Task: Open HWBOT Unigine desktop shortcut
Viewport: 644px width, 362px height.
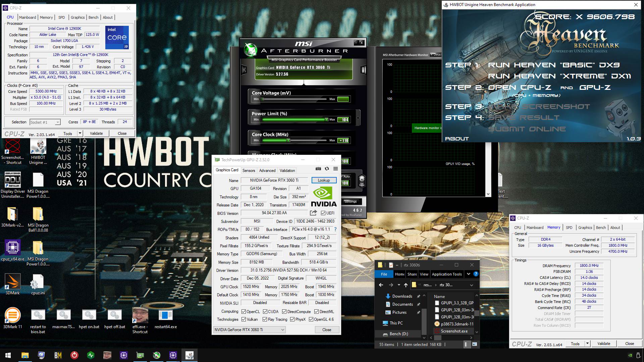Action: [x=38, y=152]
